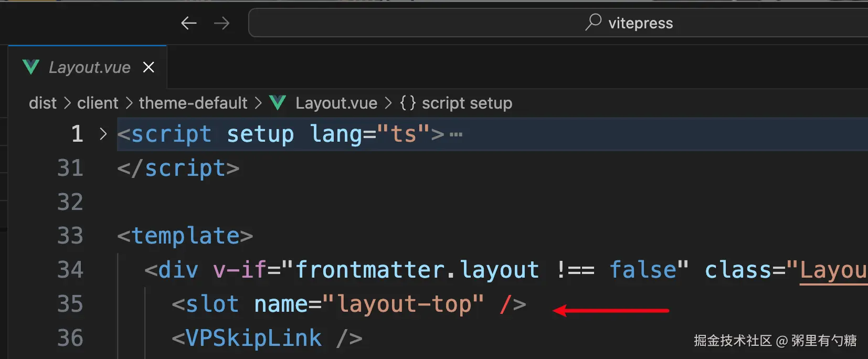The height and width of the screenshot is (359, 868).
Task: Click script setup breadcrumb item
Action: [467, 103]
